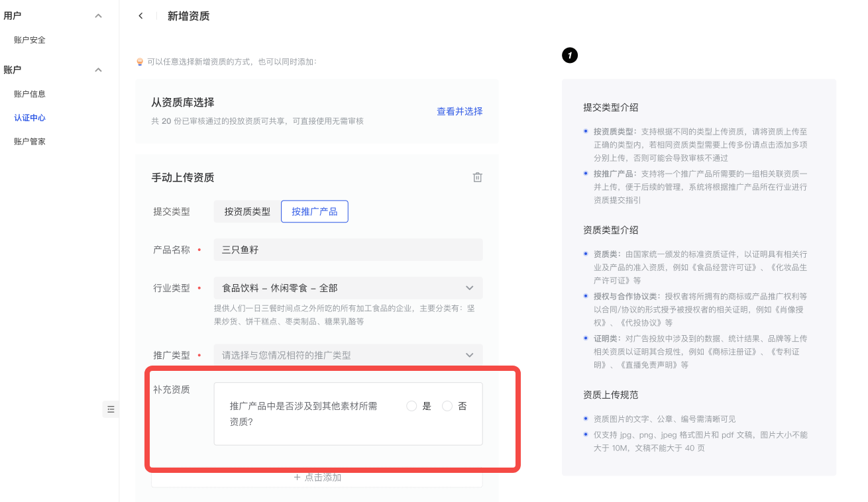Click the 产品名称 input field

(348, 250)
